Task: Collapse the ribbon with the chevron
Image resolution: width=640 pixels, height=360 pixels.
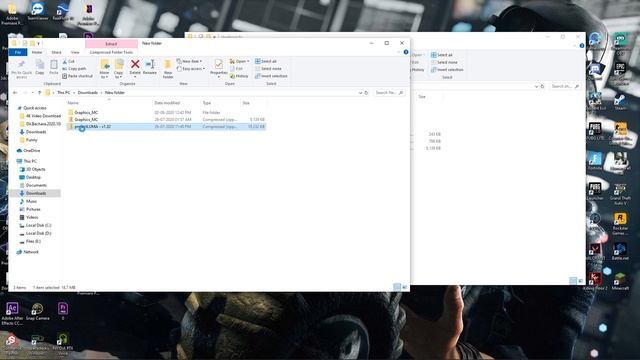Action: (x=399, y=52)
